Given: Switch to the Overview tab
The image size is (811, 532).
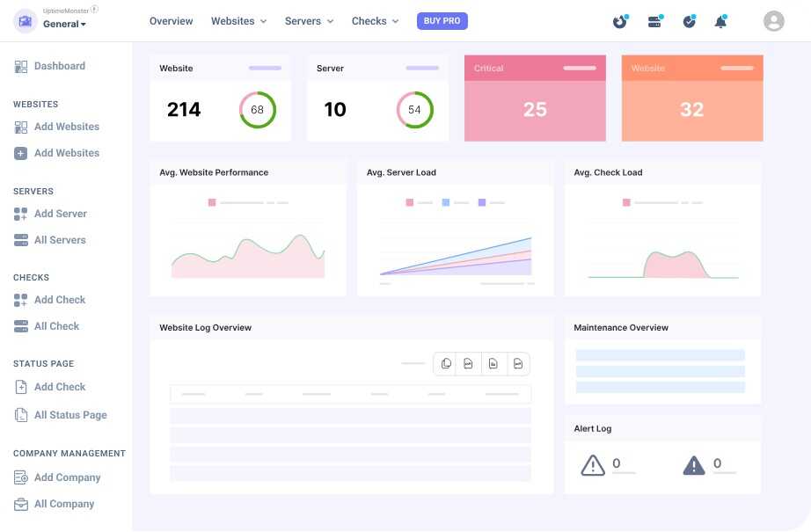Looking at the screenshot, I should point(171,20).
